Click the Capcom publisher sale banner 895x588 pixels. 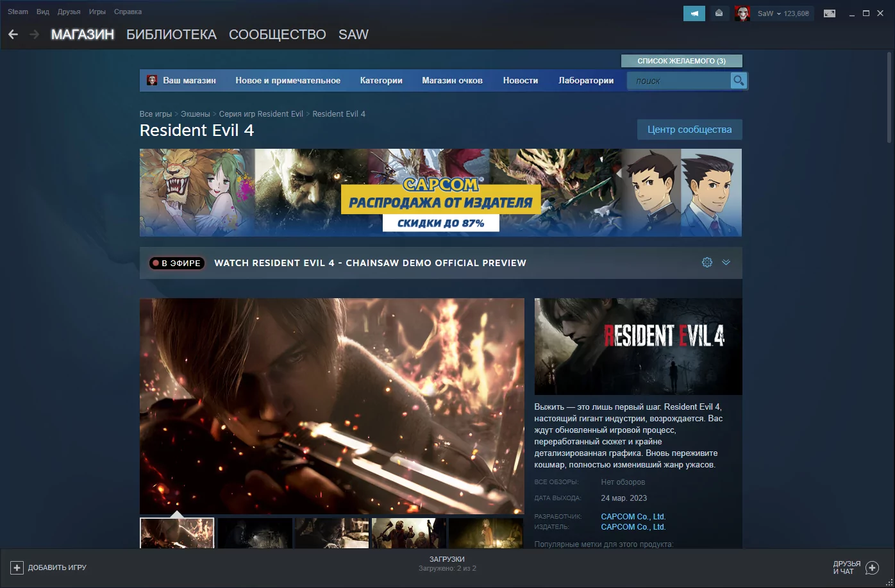point(440,193)
